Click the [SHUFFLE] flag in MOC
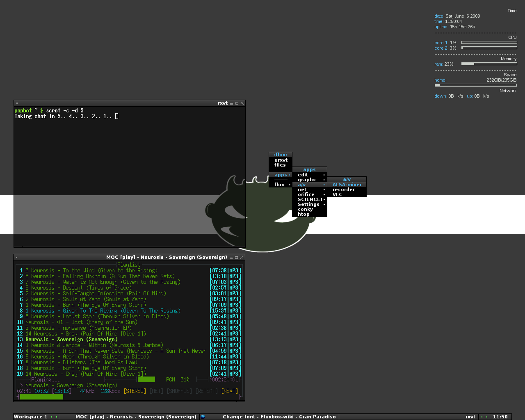Image resolution: width=525 pixels, height=420 pixels. click(179, 391)
